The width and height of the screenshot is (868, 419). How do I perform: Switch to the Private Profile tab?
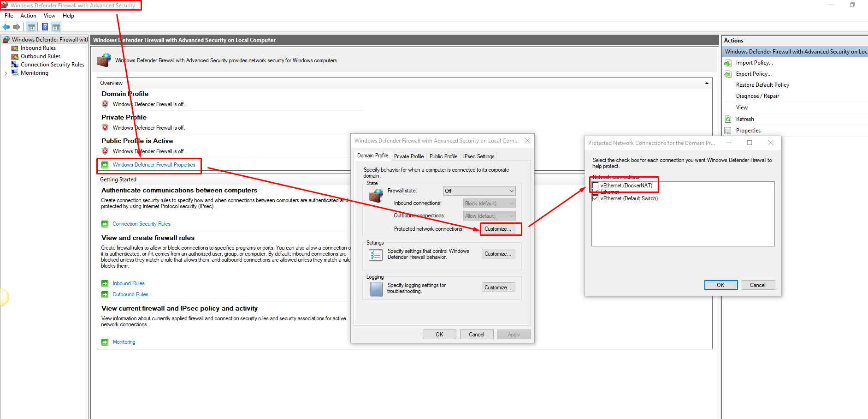pos(409,156)
